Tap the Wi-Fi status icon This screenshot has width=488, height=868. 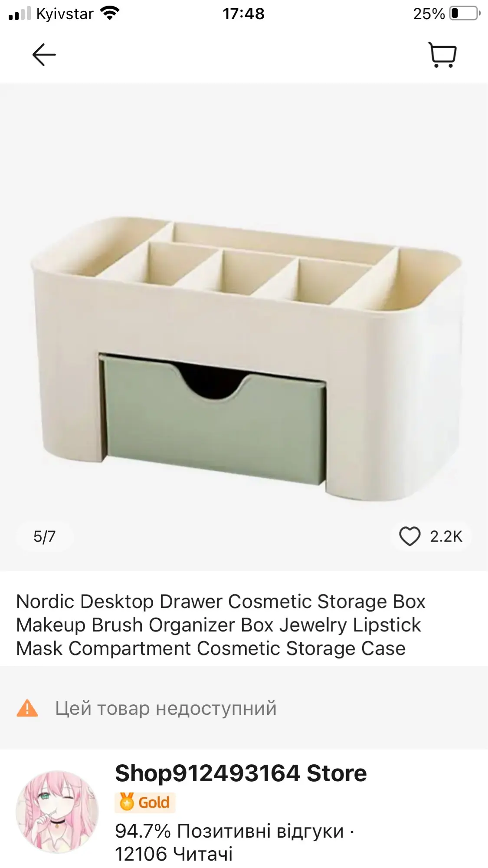click(110, 13)
